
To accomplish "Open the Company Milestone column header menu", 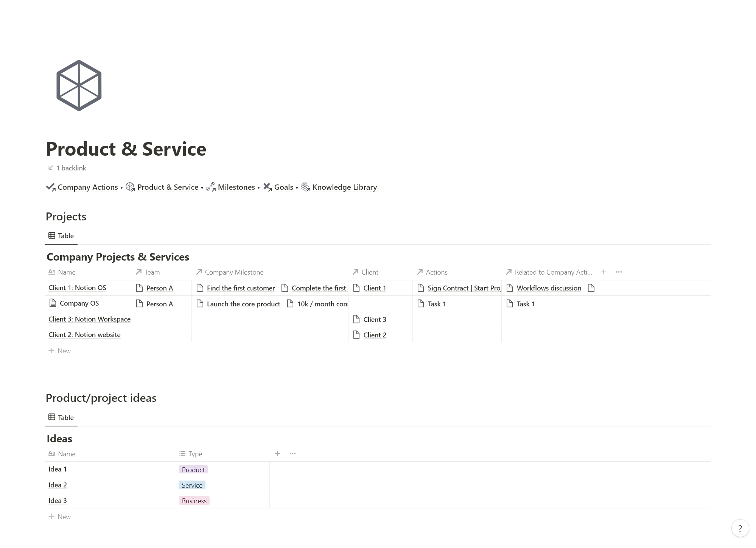I will coord(233,272).
